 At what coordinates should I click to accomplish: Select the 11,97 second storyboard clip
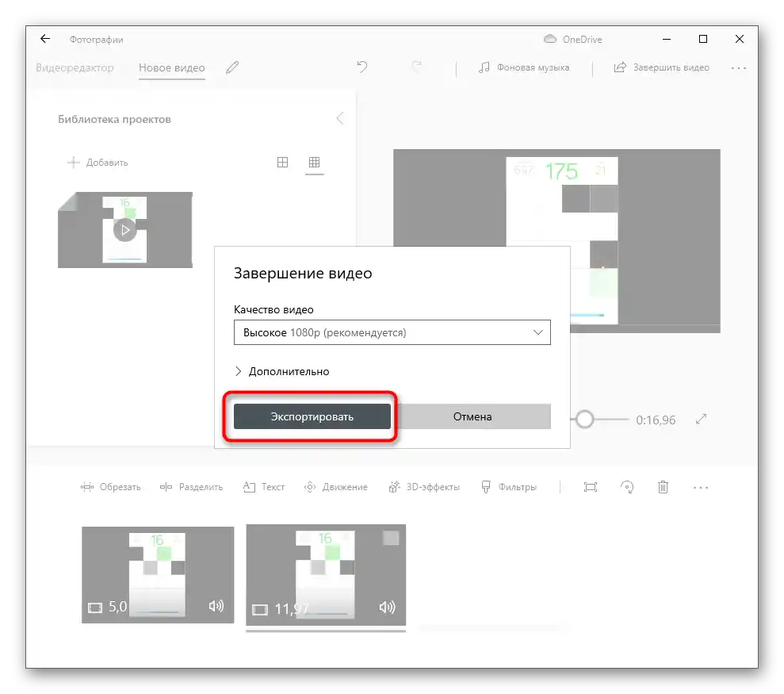tap(326, 575)
